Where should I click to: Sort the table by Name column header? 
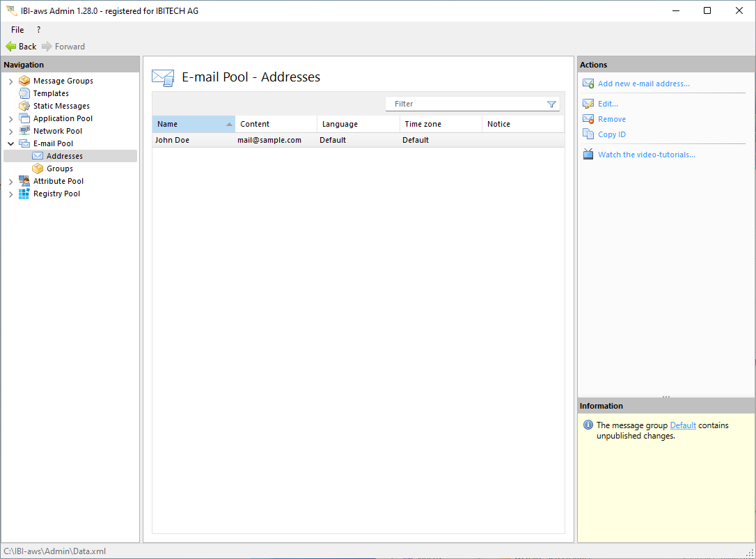(x=188, y=124)
